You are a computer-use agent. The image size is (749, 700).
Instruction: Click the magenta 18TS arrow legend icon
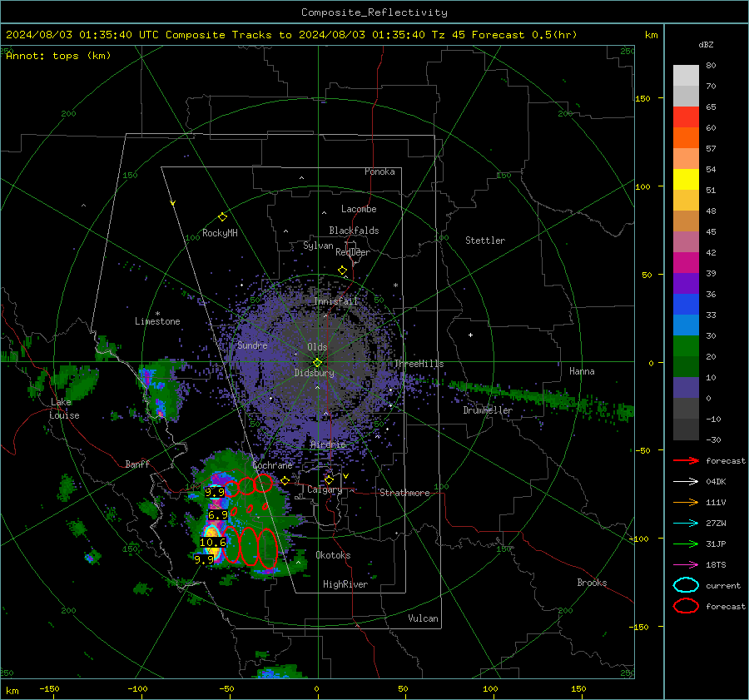[686, 565]
